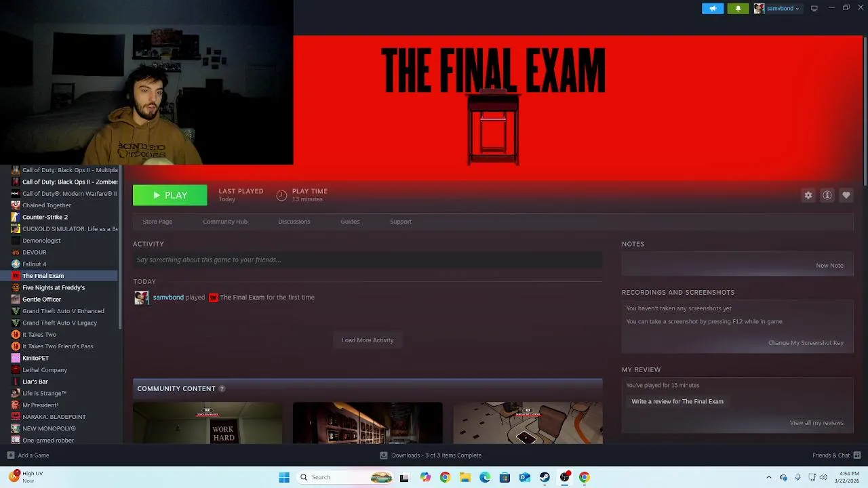Open taskbar volume speaker icon
Image resolution: width=868 pixels, height=488 pixels.
[x=823, y=477]
